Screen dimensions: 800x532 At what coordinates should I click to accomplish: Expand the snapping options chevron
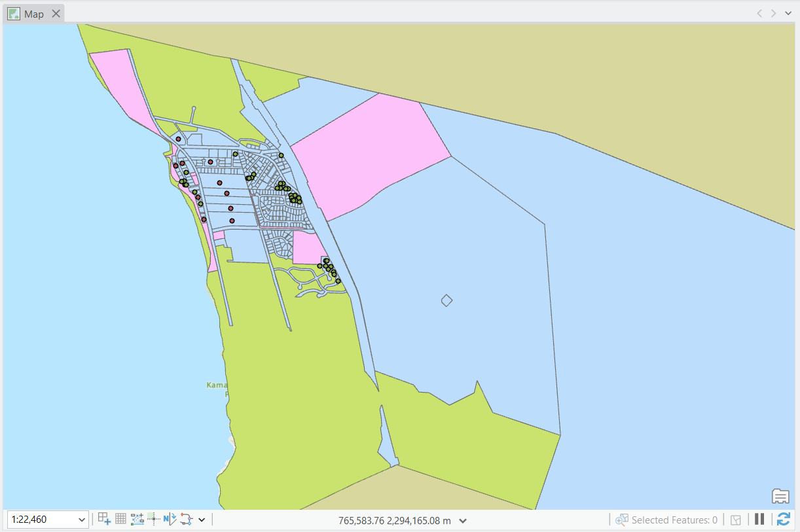[x=202, y=519]
